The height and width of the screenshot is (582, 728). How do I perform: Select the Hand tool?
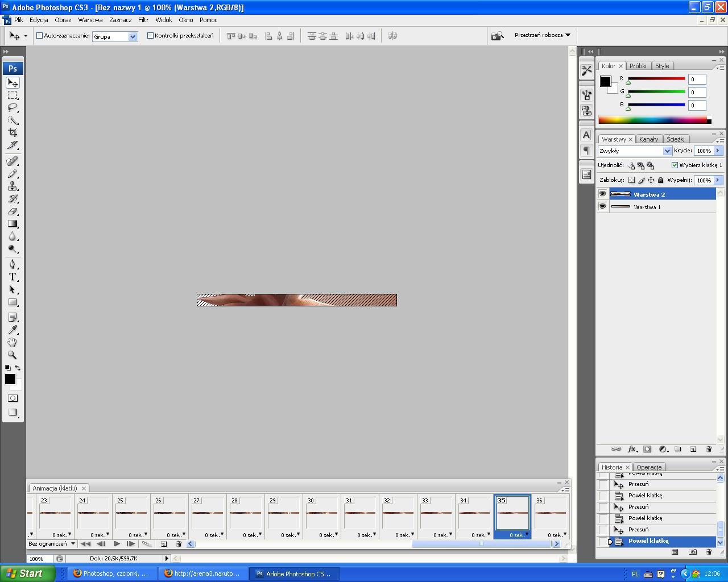13,342
